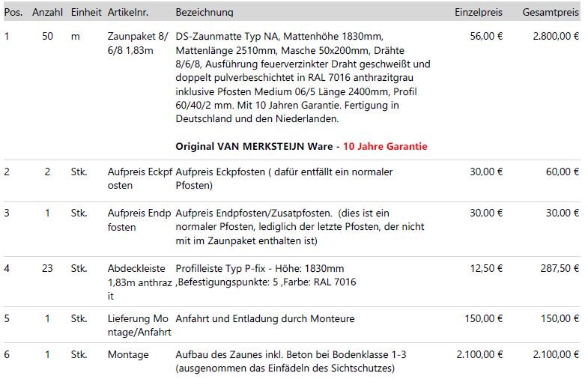This screenshot has width=588, height=379.
Task: Select the Einheit column header
Action: (86, 13)
